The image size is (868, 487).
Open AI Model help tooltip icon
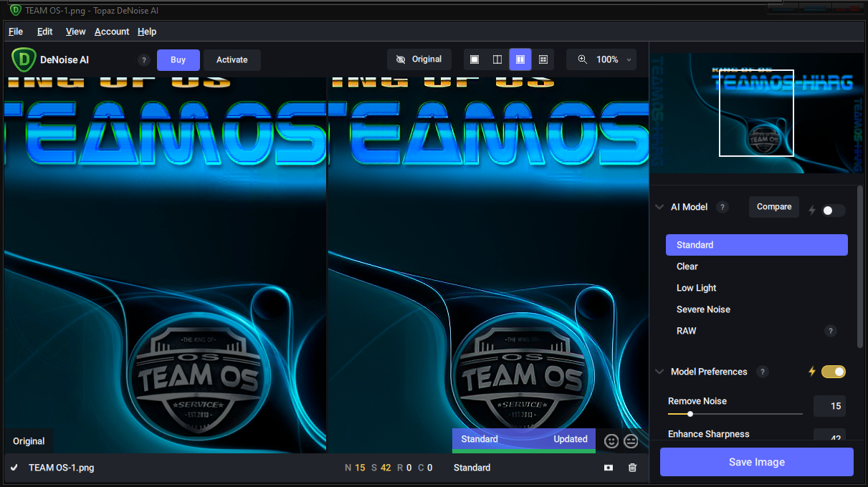(x=722, y=207)
